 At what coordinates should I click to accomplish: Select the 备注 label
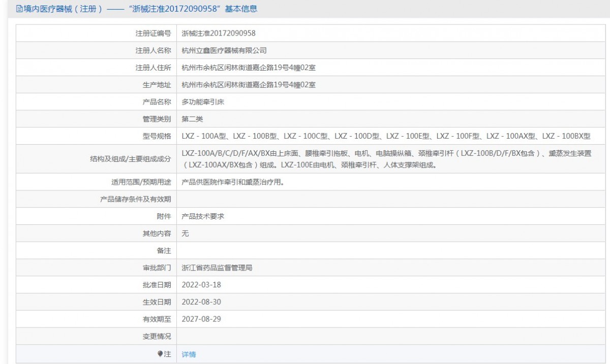click(164, 251)
